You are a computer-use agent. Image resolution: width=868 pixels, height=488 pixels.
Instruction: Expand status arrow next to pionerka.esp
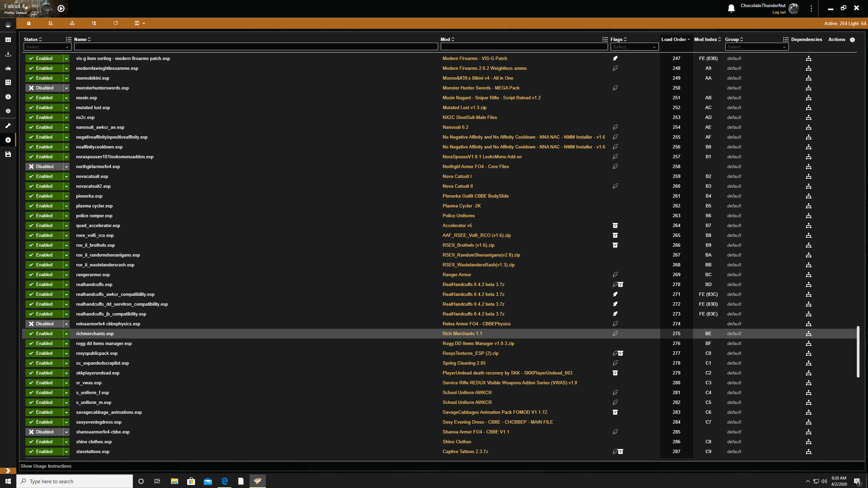(66, 196)
